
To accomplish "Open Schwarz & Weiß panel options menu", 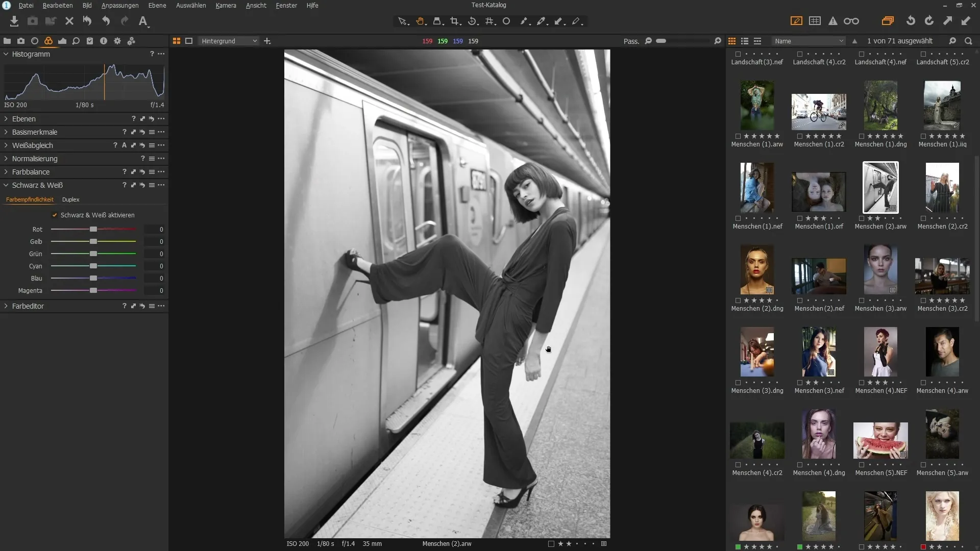I will 161,185.
